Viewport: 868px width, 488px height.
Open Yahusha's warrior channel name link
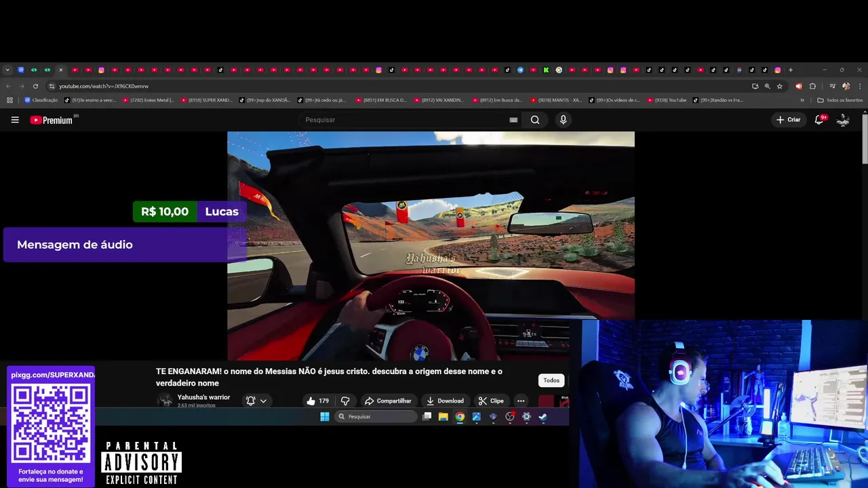click(x=203, y=397)
